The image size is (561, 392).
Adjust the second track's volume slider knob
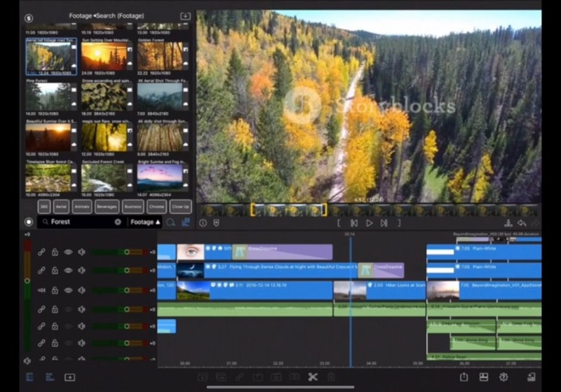pyautogui.click(x=127, y=271)
